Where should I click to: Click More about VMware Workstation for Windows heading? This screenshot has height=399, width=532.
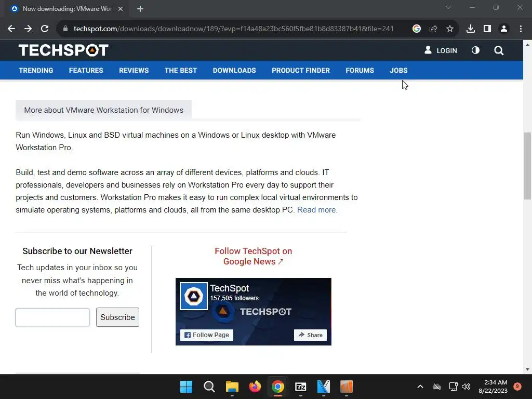tap(103, 110)
